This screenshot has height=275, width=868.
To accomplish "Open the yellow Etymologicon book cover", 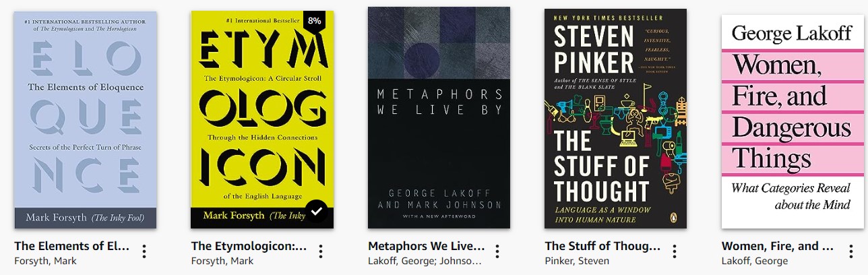I will click(x=262, y=119).
